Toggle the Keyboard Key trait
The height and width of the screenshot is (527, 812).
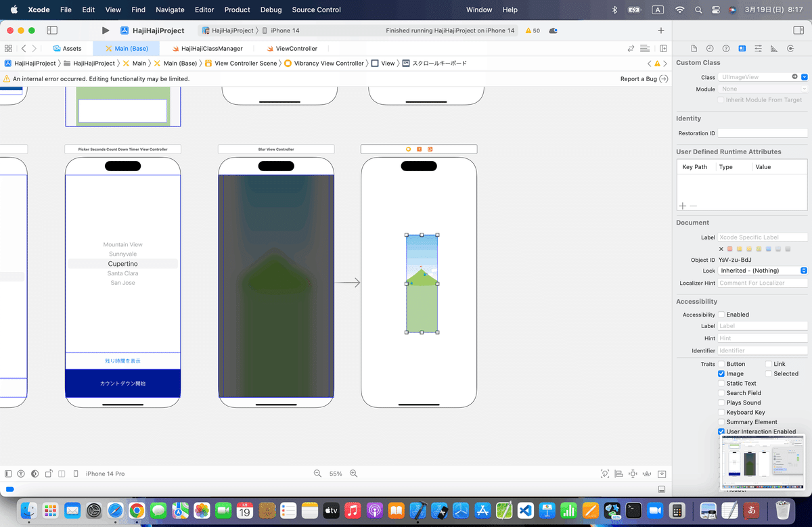(721, 413)
